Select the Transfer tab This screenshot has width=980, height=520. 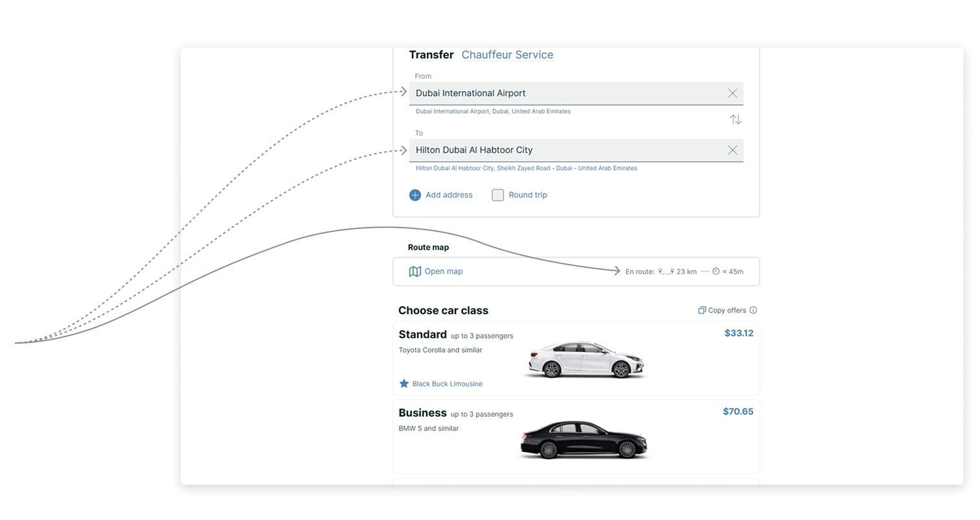tap(431, 55)
